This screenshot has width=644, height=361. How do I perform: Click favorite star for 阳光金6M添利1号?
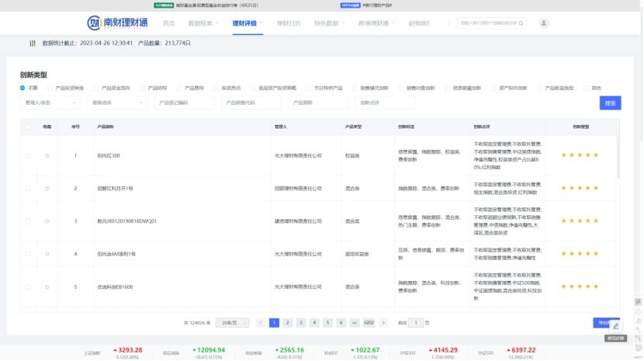pos(47,254)
